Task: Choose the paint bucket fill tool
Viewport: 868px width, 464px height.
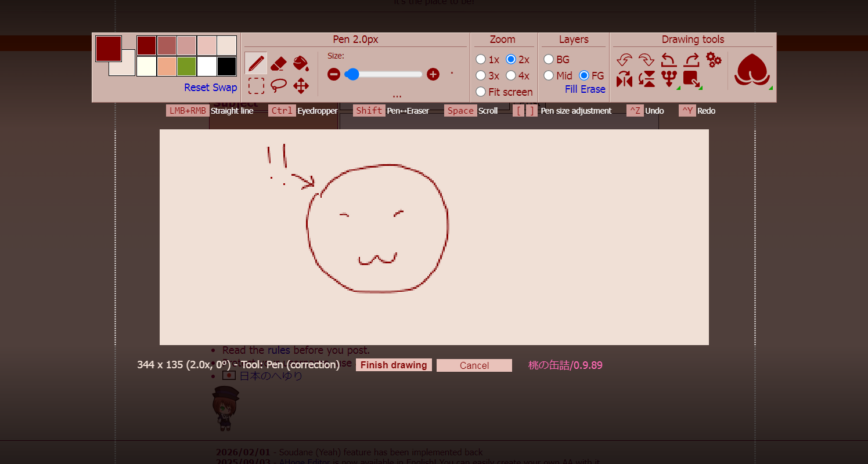Action: [x=301, y=63]
